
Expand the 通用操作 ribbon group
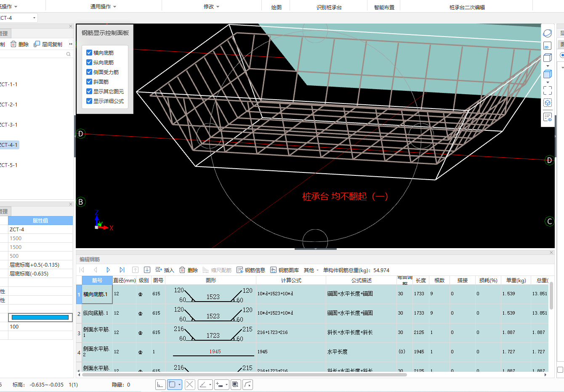(103, 7)
